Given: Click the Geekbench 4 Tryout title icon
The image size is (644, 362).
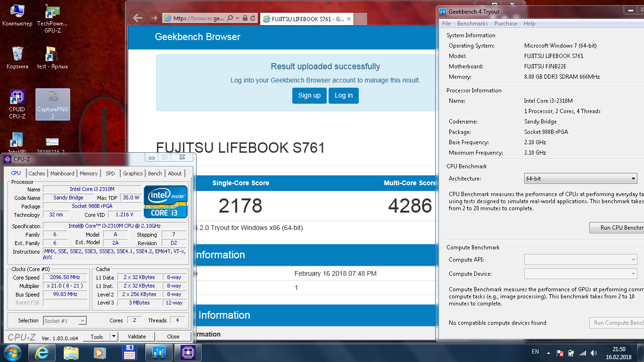Looking at the screenshot, I should coord(443,12).
